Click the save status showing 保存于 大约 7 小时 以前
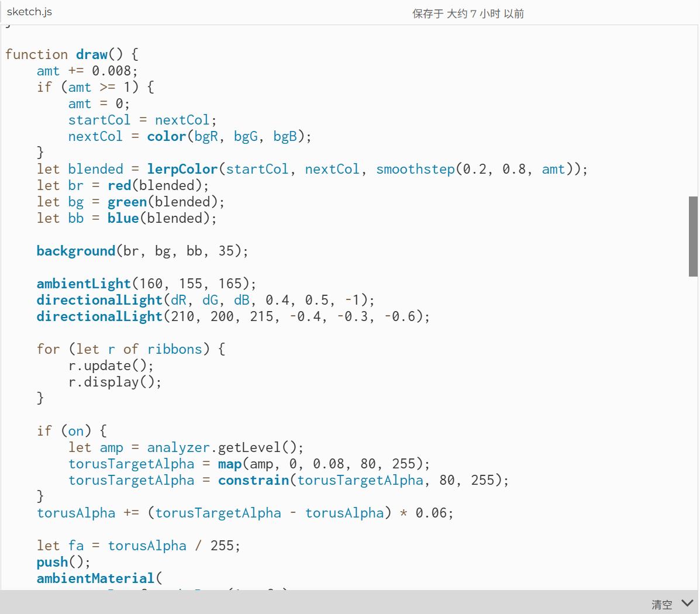The image size is (700, 614). pyautogui.click(x=467, y=13)
